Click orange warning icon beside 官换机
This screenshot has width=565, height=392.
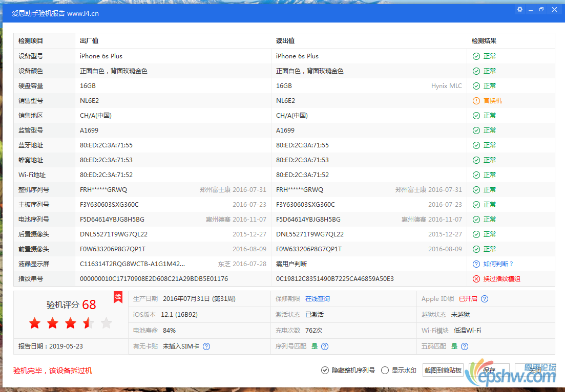[476, 101]
